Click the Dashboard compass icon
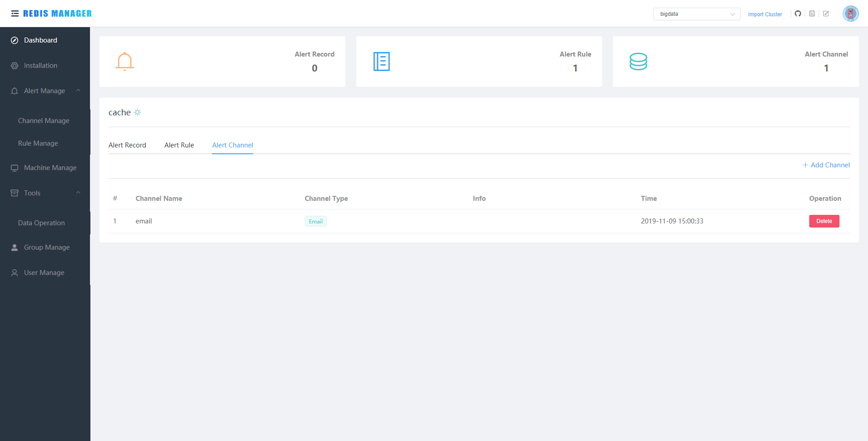The width and height of the screenshot is (868, 441). (14, 40)
